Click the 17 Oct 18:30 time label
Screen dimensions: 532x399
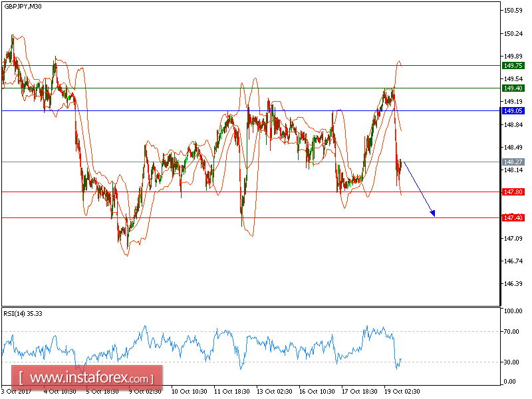(359, 391)
